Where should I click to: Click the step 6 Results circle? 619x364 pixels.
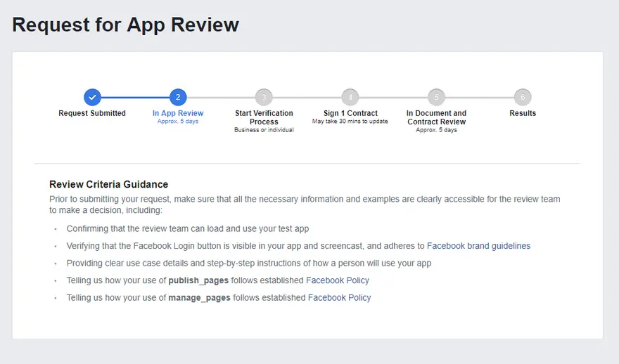tap(523, 97)
